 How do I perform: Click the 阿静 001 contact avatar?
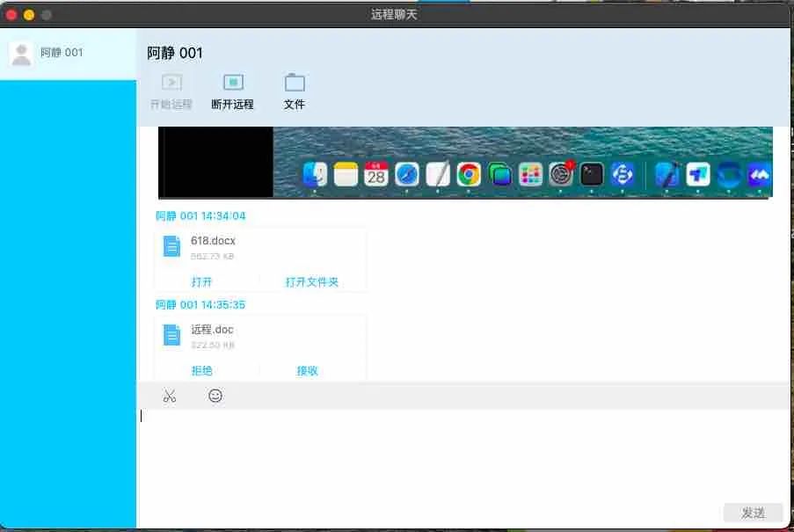pyautogui.click(x=21, y=54)
